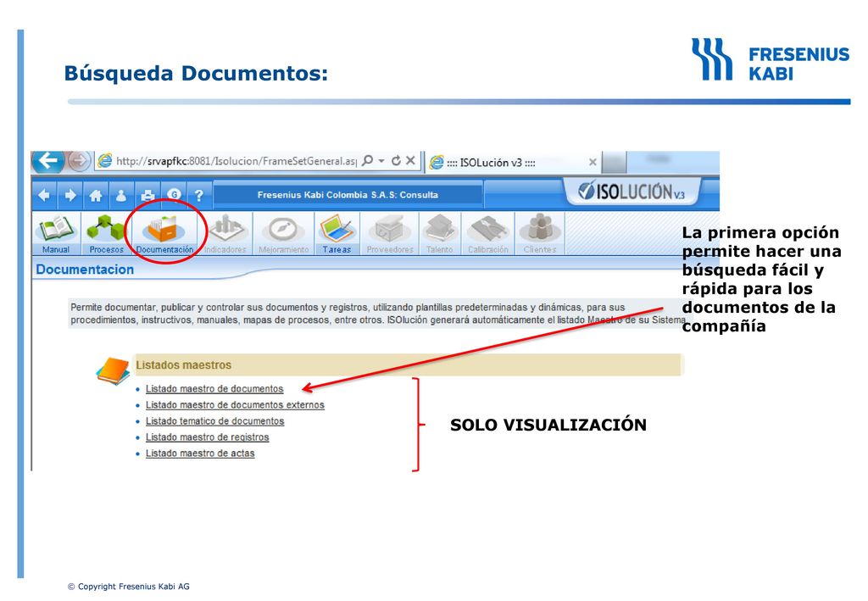Click the ISOLución v3 logo
Image resolution: width=868 pixels, height=601 pixels.
(x=632, y=192)
